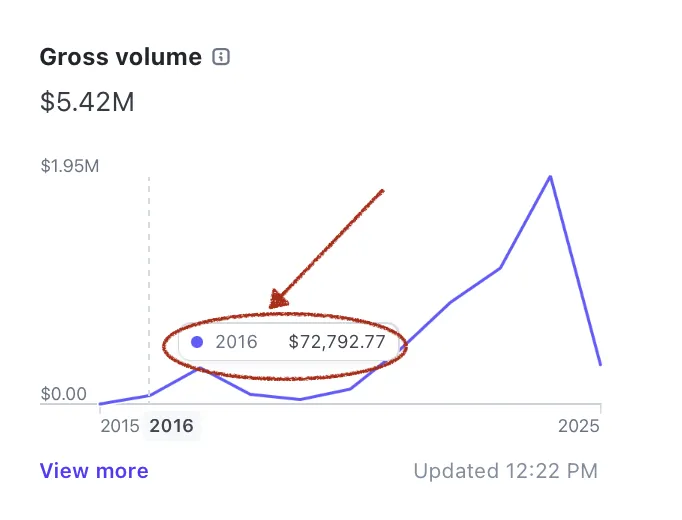Screen dimensions: 682x520
Task: Click the red arrow head annotation
Action: click(x=278, y=299)
